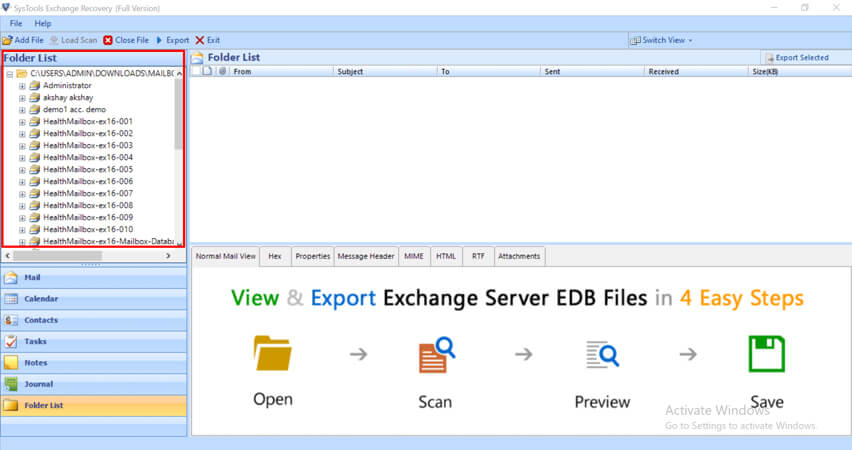
Task: Switch to the Hex tab
Action: [x=275, y=256]
